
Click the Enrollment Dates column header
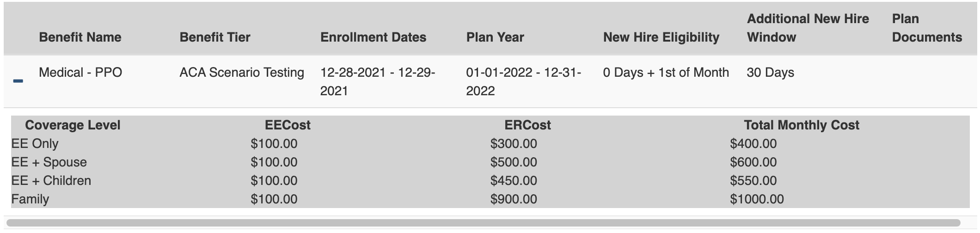pos(373,37)
